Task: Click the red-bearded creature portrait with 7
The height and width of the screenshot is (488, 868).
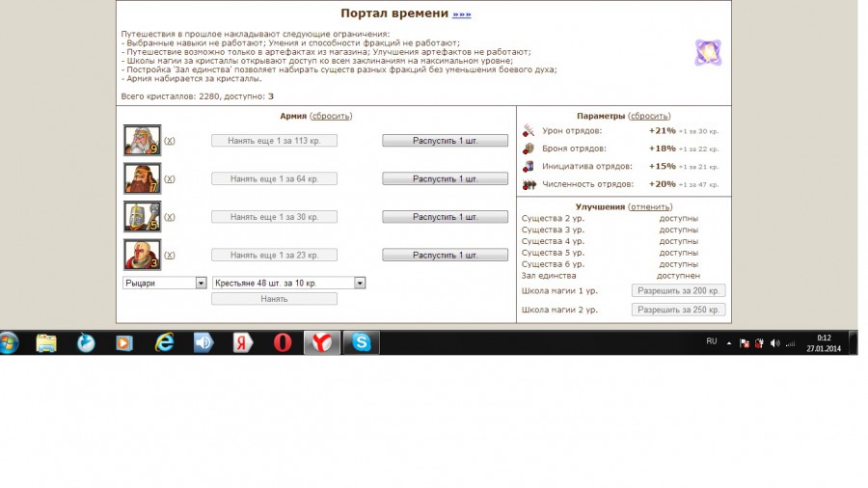Action: [x=142, y=178]
